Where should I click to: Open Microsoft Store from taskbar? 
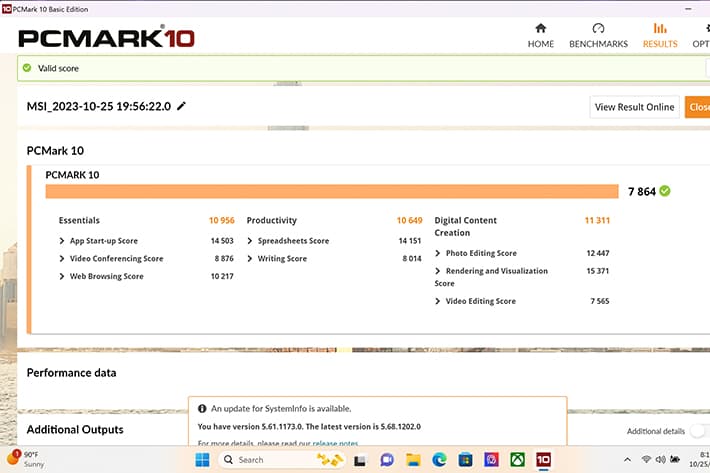click(x=465, y=460)
